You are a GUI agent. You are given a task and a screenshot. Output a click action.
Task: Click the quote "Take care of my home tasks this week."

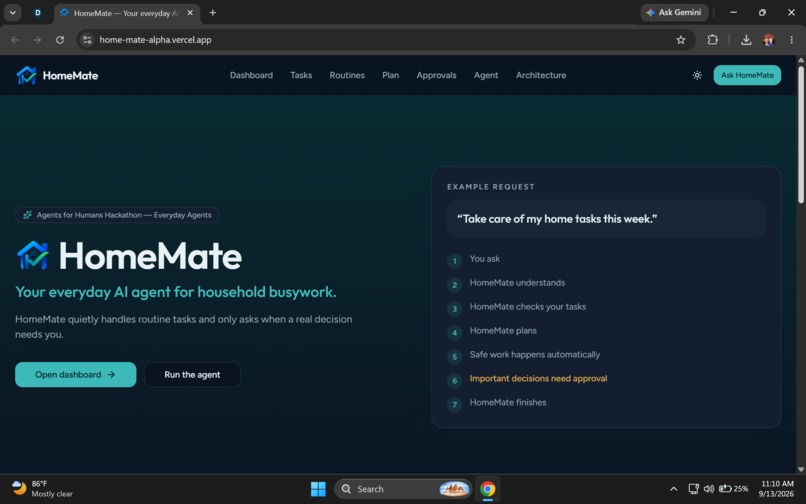pos(557,219)
